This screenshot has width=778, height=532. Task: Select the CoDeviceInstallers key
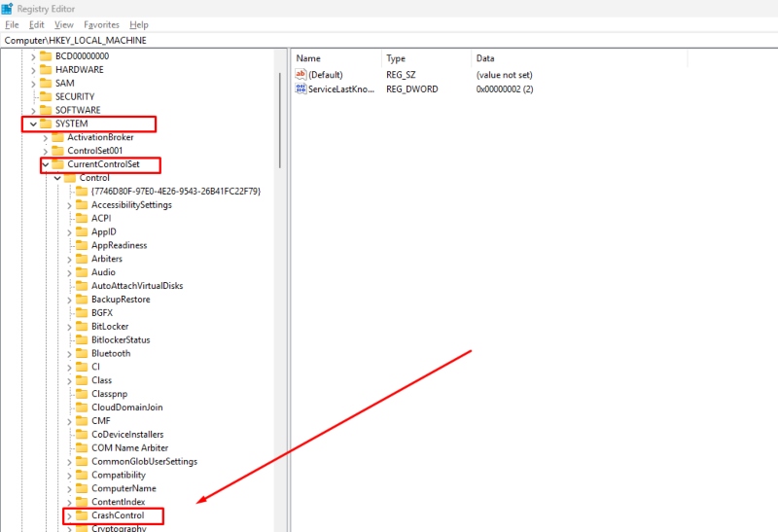tap(127, 434)
